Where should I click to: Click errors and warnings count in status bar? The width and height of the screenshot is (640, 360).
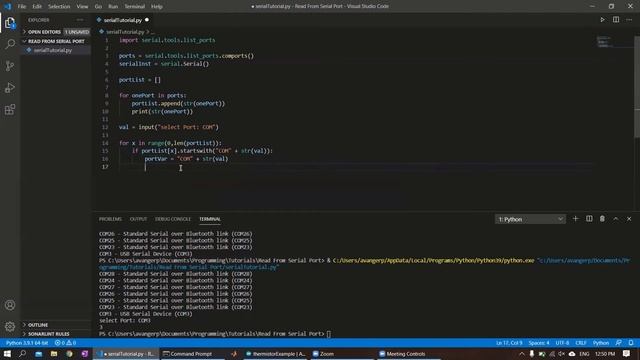[x=65, y=343]
